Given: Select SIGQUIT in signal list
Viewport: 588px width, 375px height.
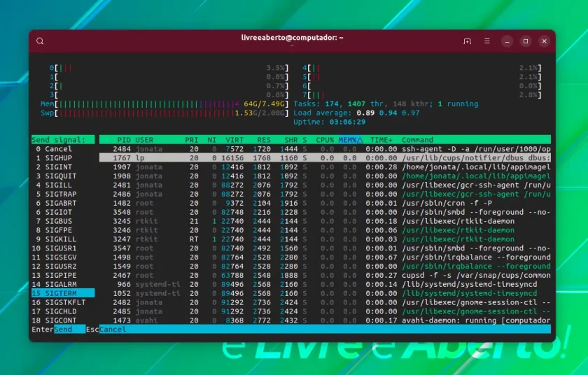Looking at the screenshot, I should coord(63,176).
